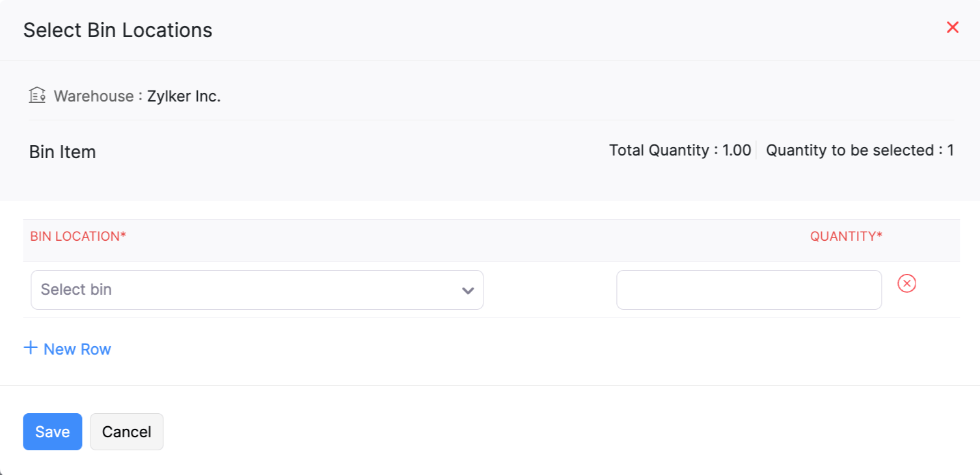The height and width of the screenshot is (475, 980).
Task: Expand the bin location picker
Action: 257,290
